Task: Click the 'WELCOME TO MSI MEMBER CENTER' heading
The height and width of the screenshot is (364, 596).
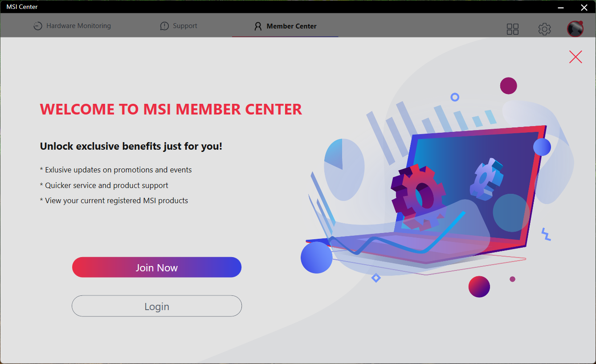Action: click(x=171, y=109)
